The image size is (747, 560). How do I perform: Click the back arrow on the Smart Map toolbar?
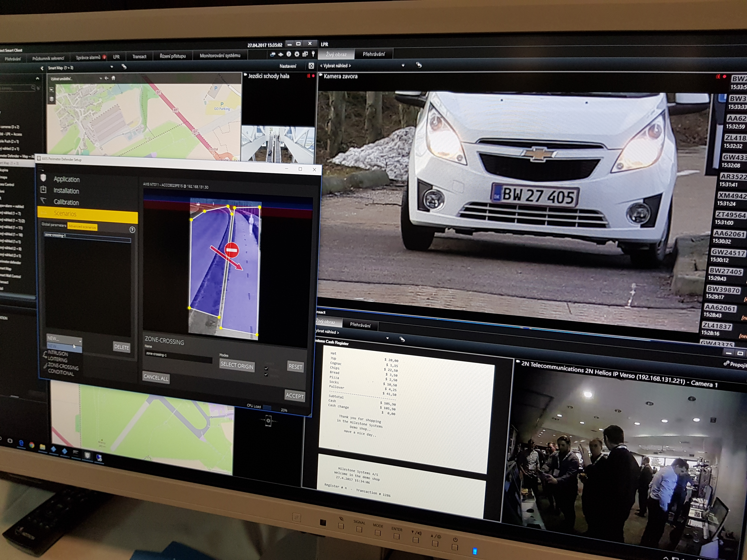(107, 78)
